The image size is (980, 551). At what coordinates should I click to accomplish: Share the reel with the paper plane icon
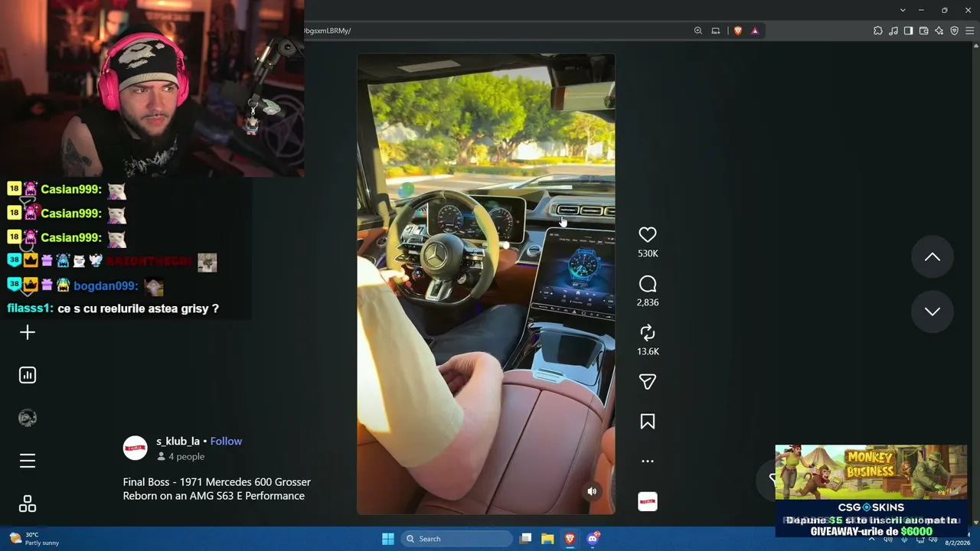click(648, 382)
